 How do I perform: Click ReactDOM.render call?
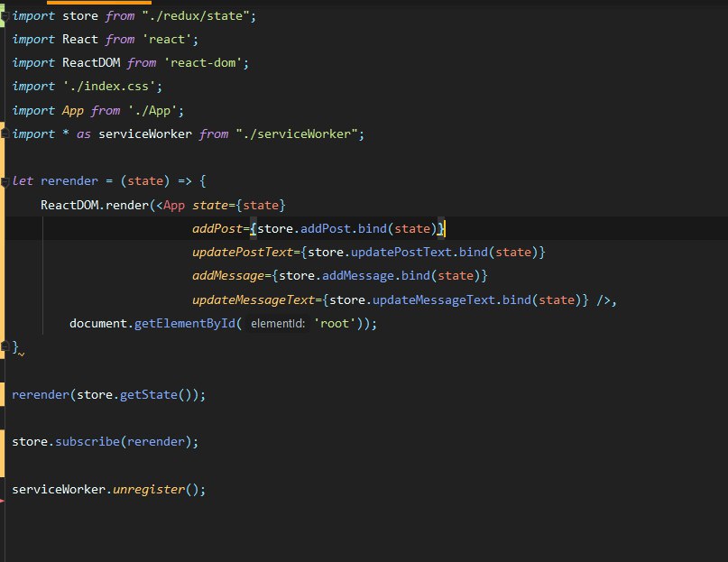tap(95, 205)
